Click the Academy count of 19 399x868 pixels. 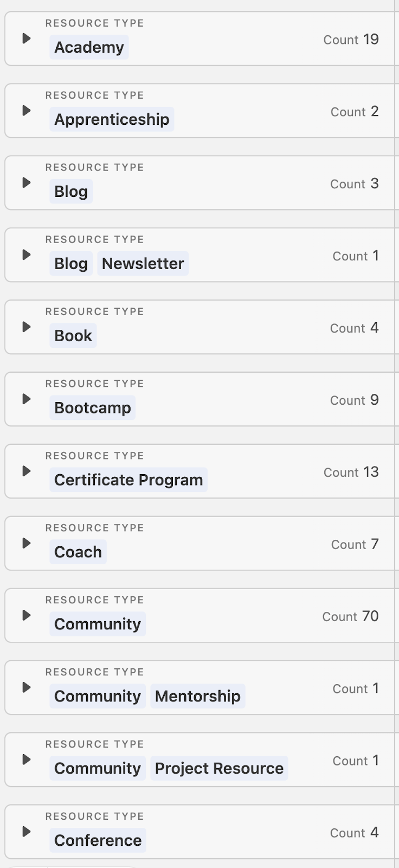click(371, 39)
